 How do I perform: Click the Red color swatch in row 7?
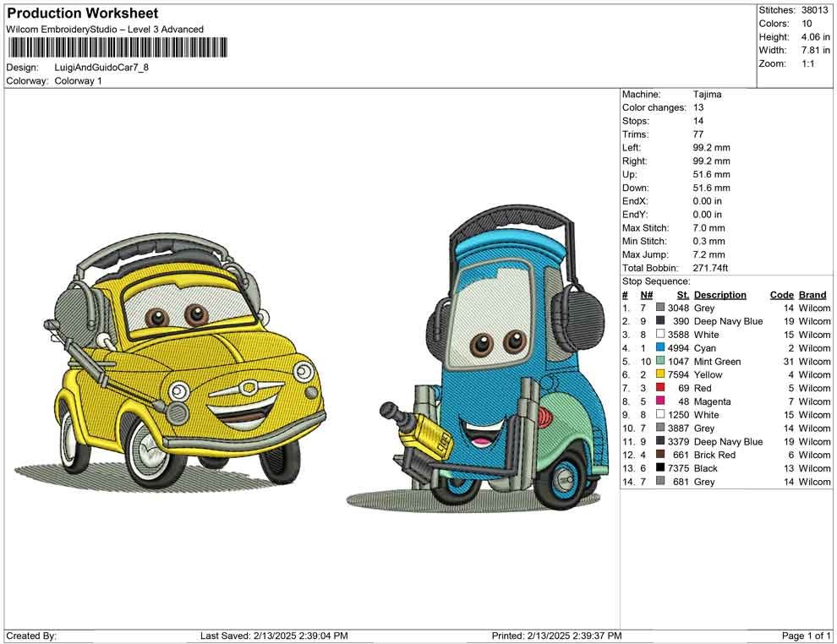tap(660, 388)
